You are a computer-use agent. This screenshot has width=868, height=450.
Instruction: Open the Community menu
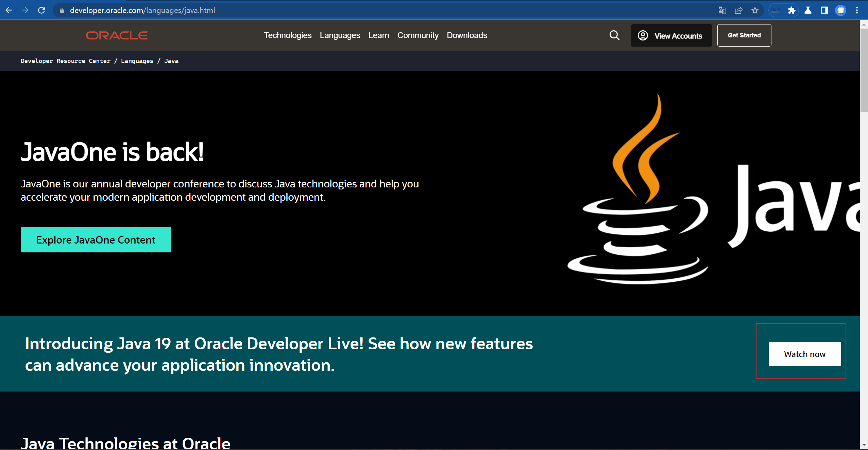418,35
